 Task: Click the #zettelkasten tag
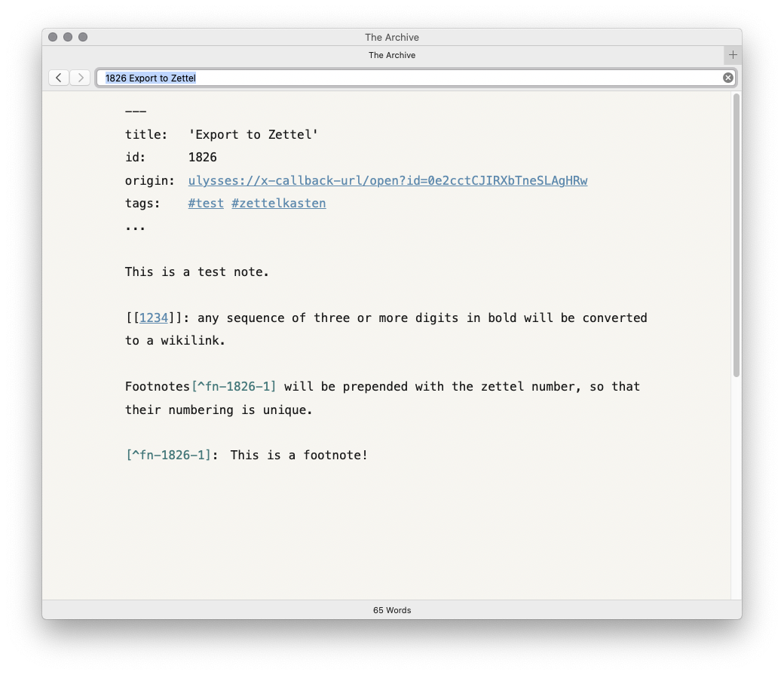pos(278,203)
